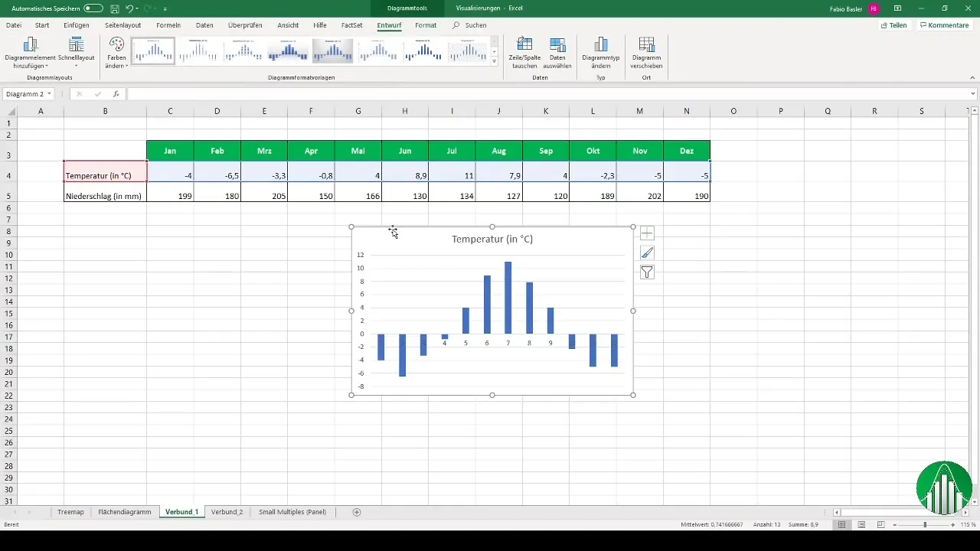Open the Name Box dropdown arrow
Viewport: 980px width, 551px height.
coord(50,93)
